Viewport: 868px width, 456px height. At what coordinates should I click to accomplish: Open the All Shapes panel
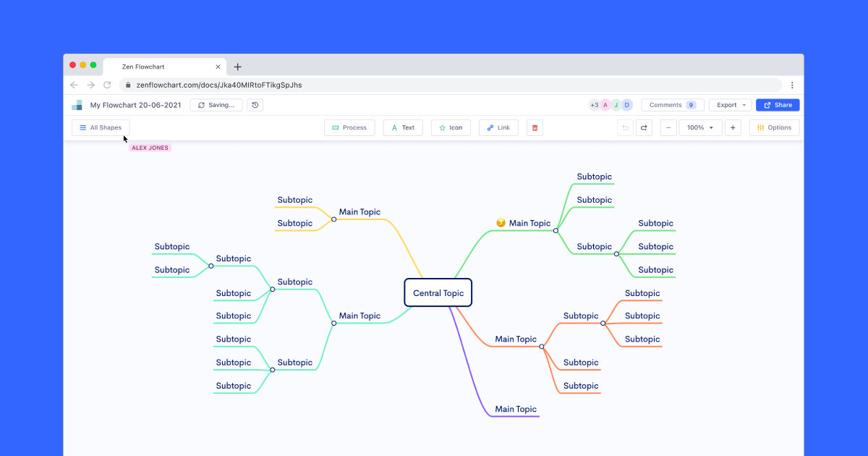coord(100,127)
